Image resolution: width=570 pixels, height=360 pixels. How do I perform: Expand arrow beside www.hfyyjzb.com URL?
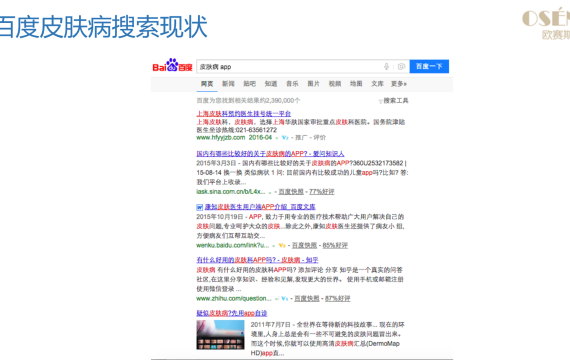[277, 138]
